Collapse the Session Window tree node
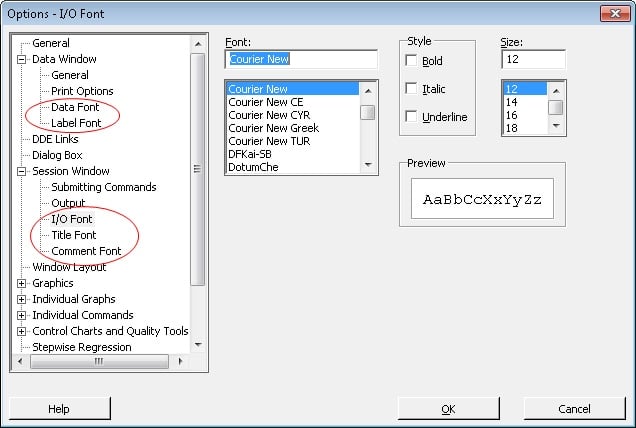This screenshot has height=428, width=636. (22, 172)
